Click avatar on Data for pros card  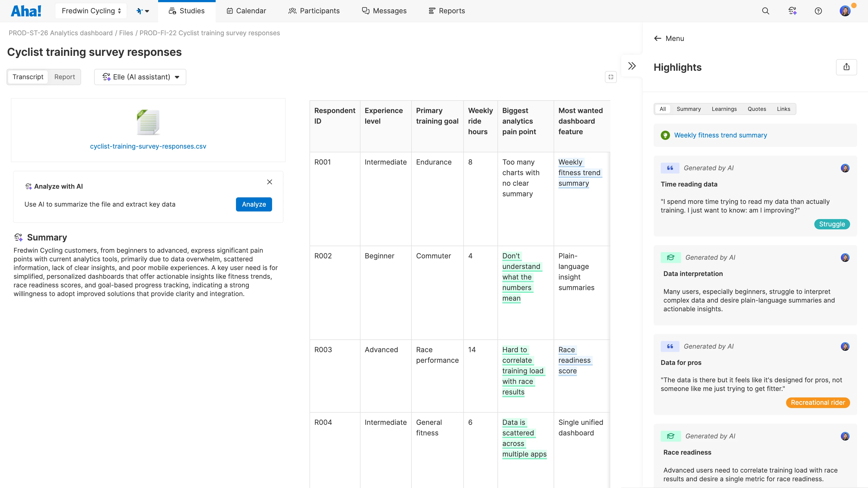(x=845, y=346)
